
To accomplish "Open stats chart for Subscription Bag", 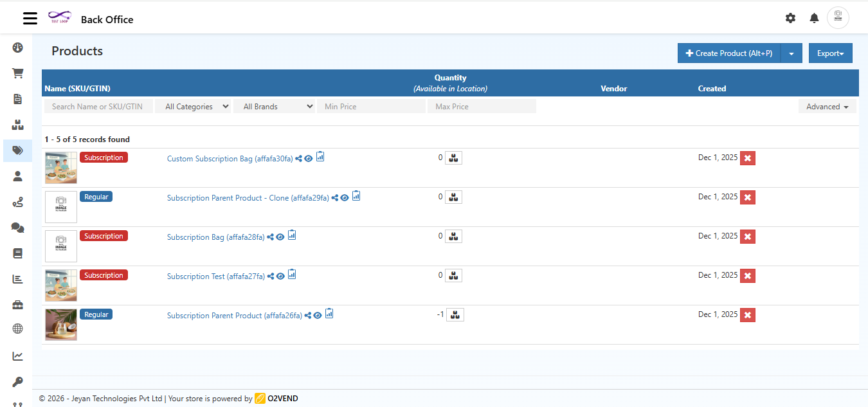I will [x=291, y=235].
